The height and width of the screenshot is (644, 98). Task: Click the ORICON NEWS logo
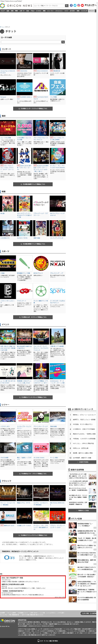click(16, 5)
